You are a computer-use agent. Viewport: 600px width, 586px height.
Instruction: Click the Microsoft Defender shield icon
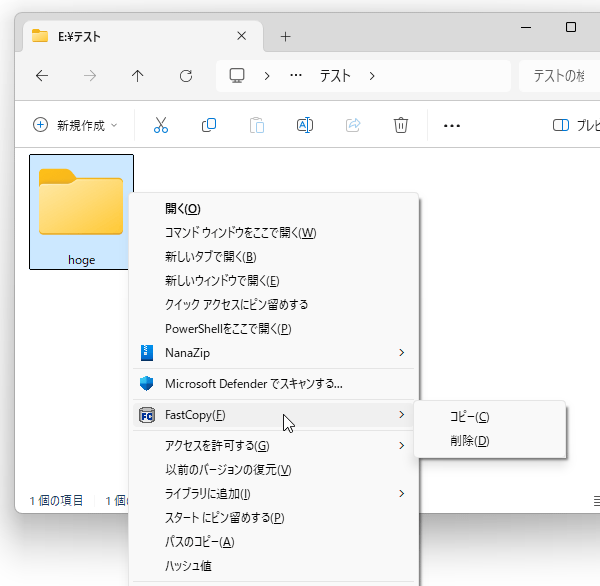[x=147, y=384]
